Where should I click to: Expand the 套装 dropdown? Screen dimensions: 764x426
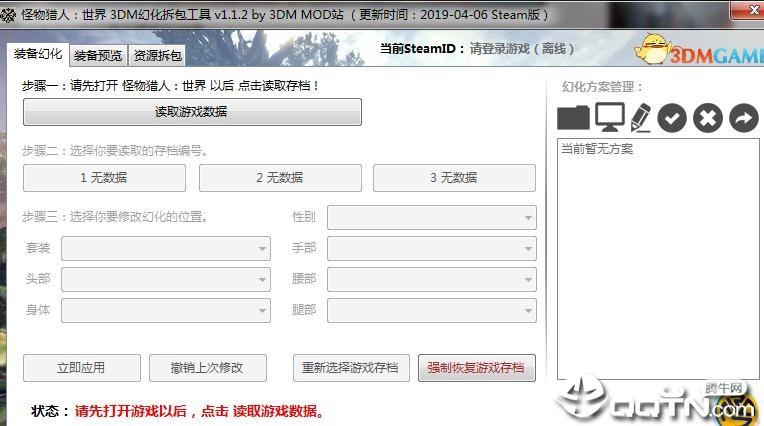click(x=166, y=249)
